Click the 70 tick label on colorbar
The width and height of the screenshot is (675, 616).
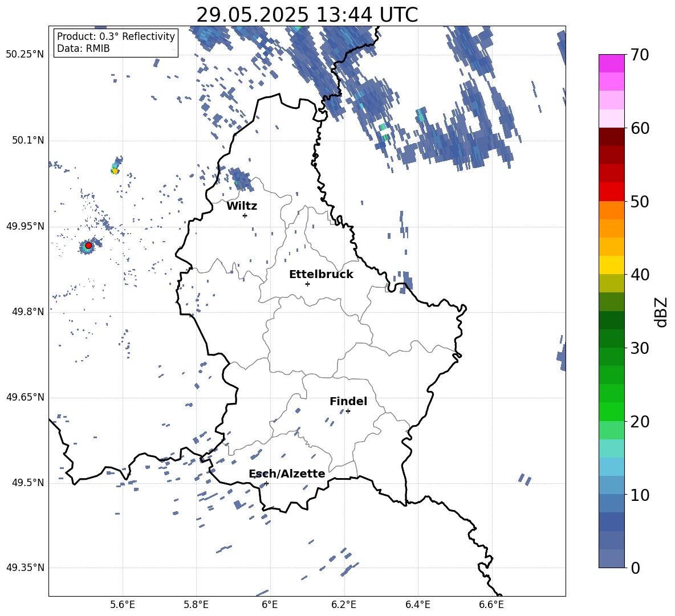coord(640,55)
